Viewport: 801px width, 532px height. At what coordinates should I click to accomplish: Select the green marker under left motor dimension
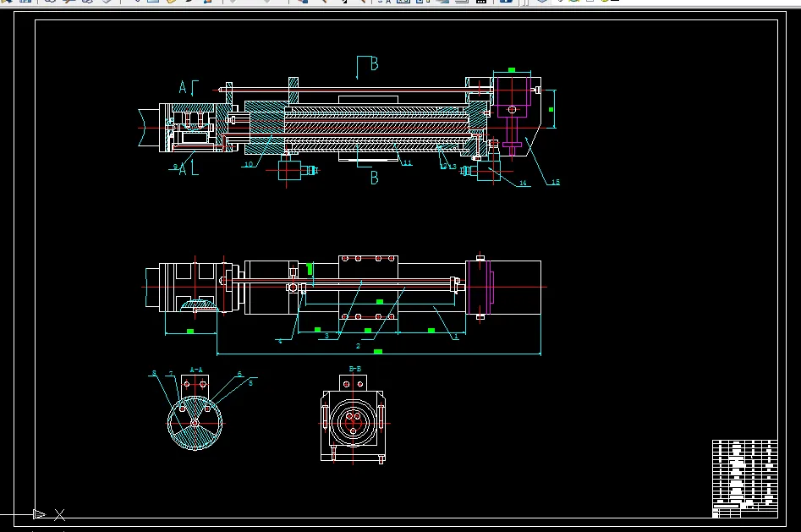click(x=190, y=332)
